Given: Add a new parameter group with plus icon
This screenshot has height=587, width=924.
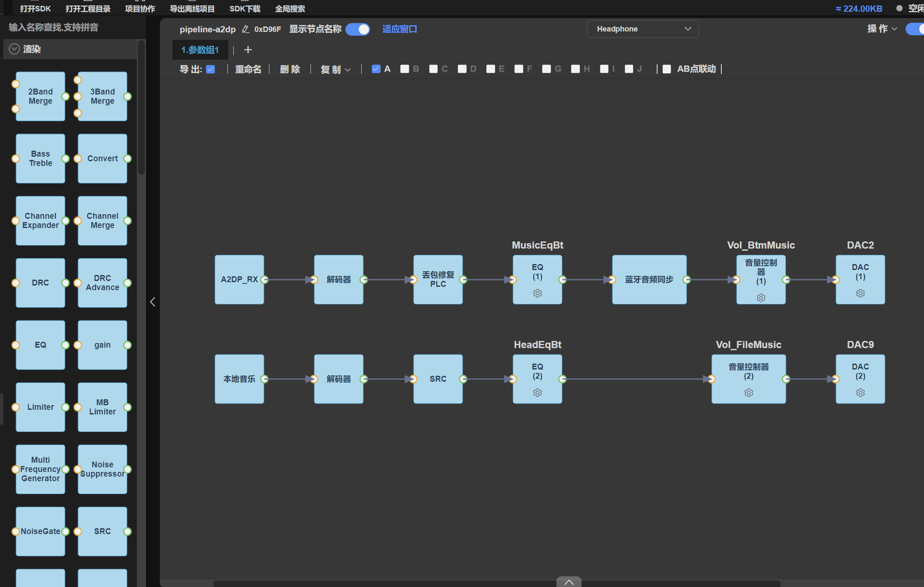Looking at the screenshot, I should 248,50.
